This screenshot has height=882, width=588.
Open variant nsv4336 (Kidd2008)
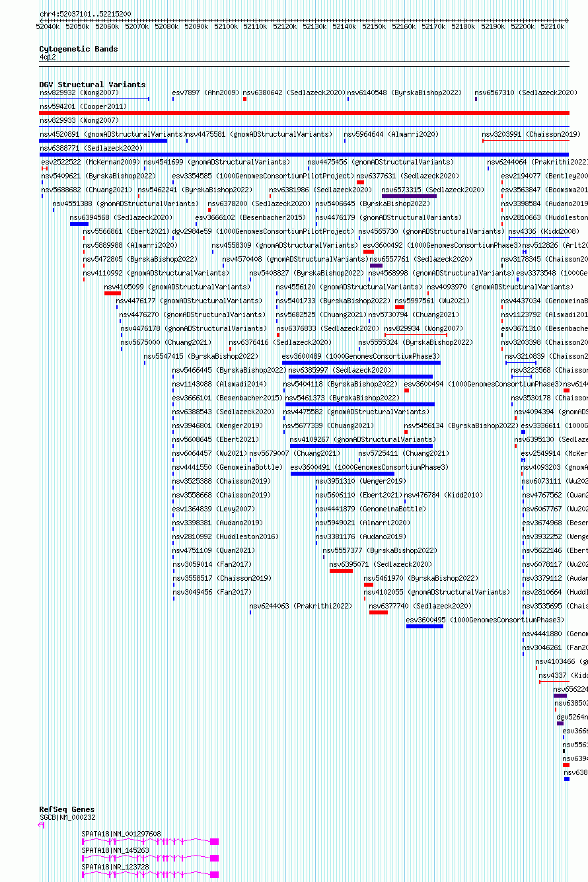[x=543, y=231]
